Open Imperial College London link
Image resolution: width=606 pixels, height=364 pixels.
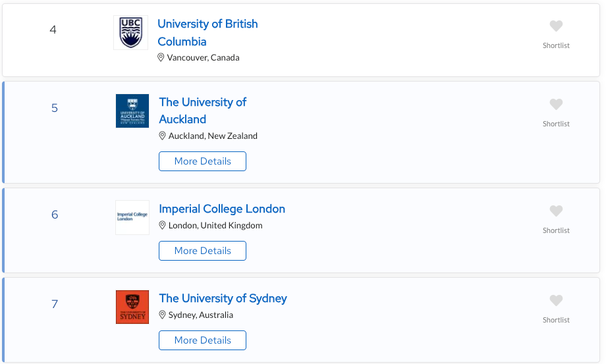tap(222, 209)
